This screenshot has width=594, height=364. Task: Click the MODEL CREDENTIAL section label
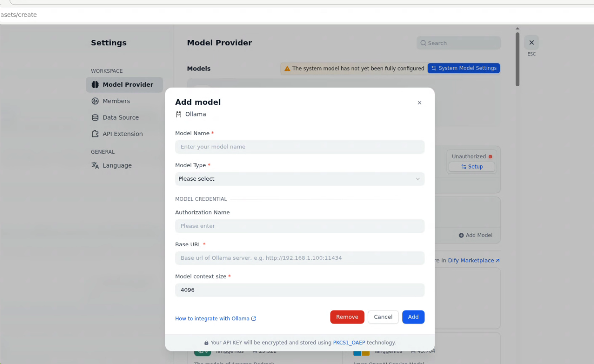[x=201, y=199]
